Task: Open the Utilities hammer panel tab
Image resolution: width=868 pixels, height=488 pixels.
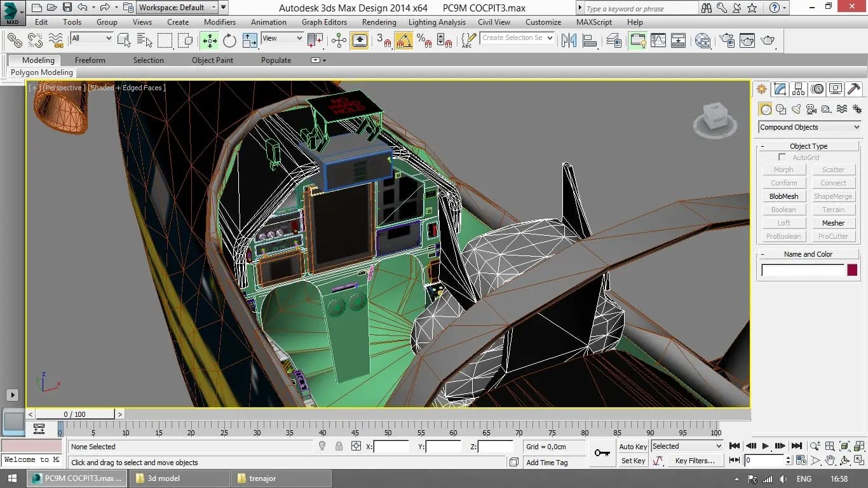Action: [x=854, y=89]
